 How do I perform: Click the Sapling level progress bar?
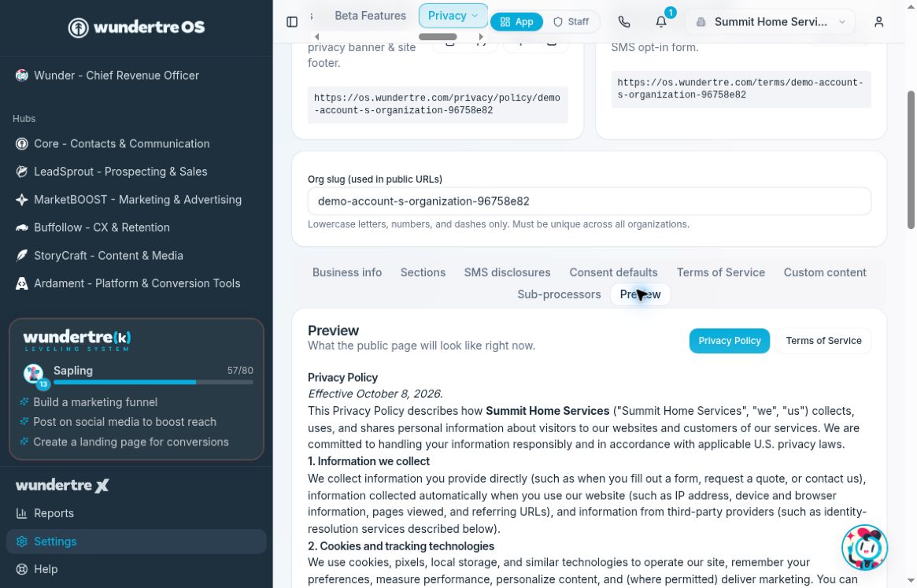point(153,382)
